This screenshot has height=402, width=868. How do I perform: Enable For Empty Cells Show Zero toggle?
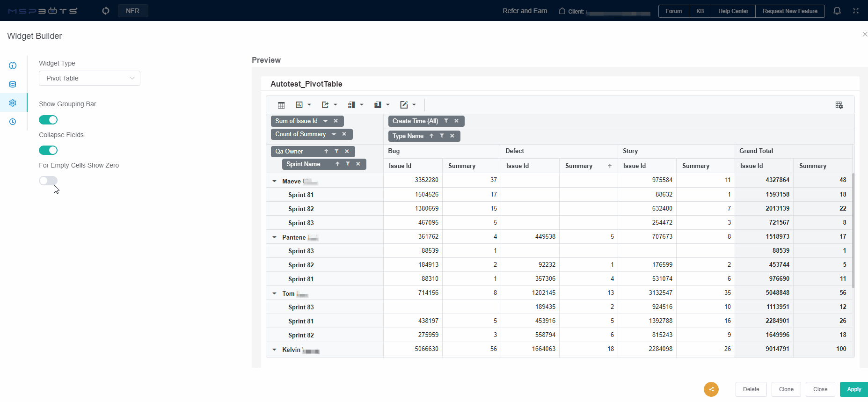click(48, 181)
